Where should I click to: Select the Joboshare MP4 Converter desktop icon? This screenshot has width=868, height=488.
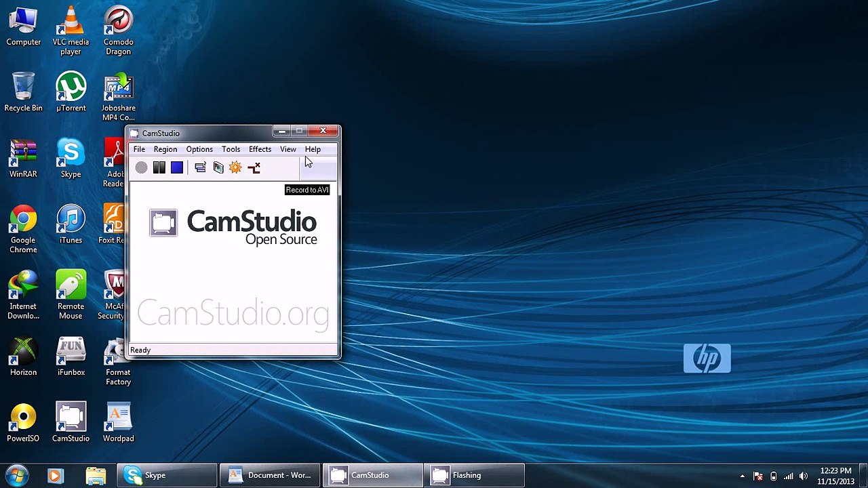(118, 97)
